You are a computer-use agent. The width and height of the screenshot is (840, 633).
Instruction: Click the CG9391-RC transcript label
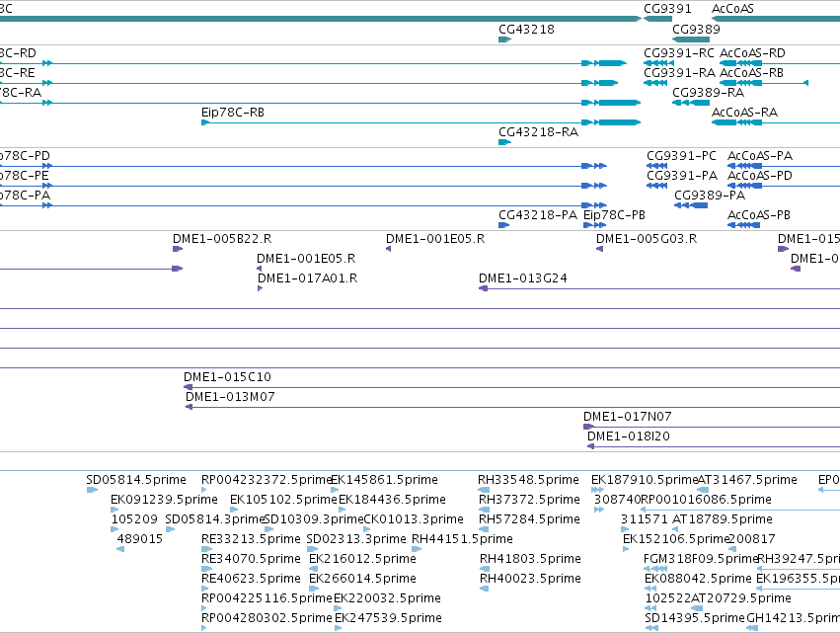pos(679,53)
